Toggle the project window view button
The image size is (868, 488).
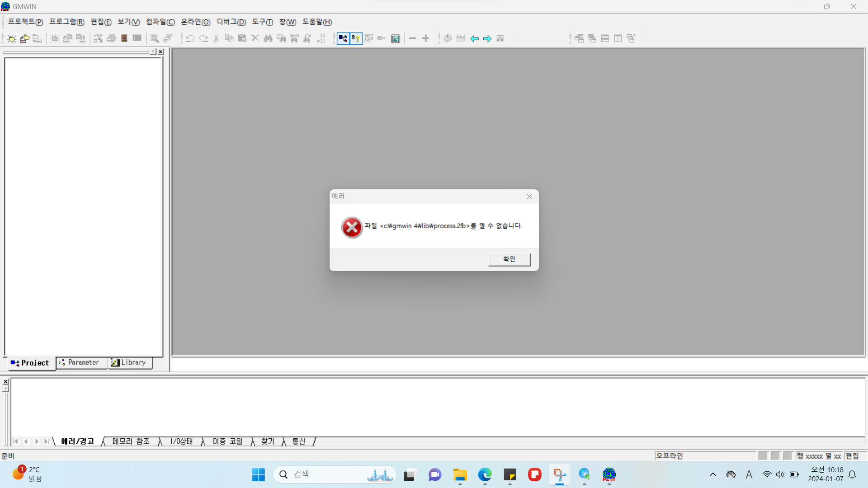(x=343, y=39)
